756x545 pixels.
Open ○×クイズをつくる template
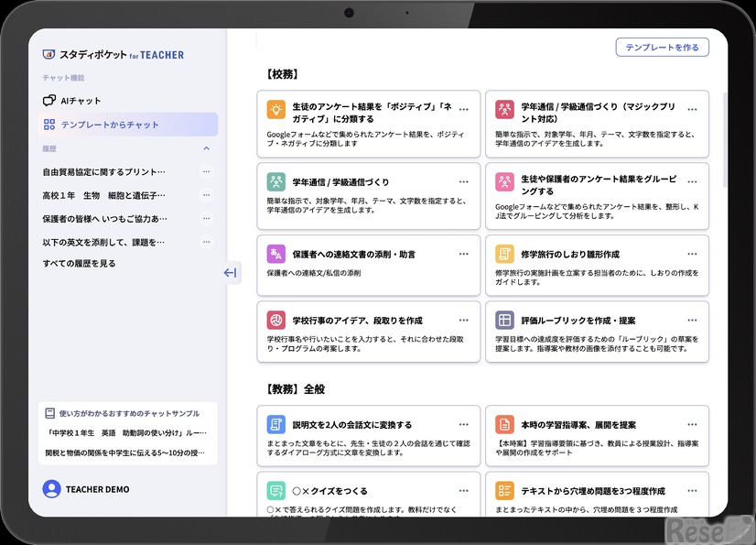click(369, 495)
